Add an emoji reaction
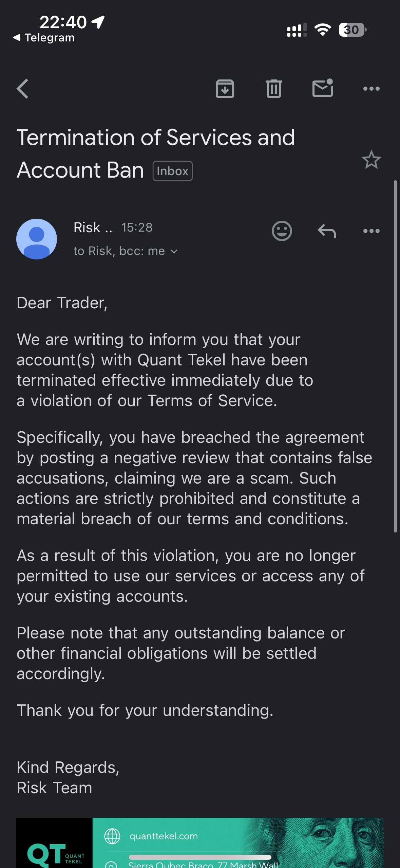The height and width of the screenshot is (868, 400). (x=282, y=231)
